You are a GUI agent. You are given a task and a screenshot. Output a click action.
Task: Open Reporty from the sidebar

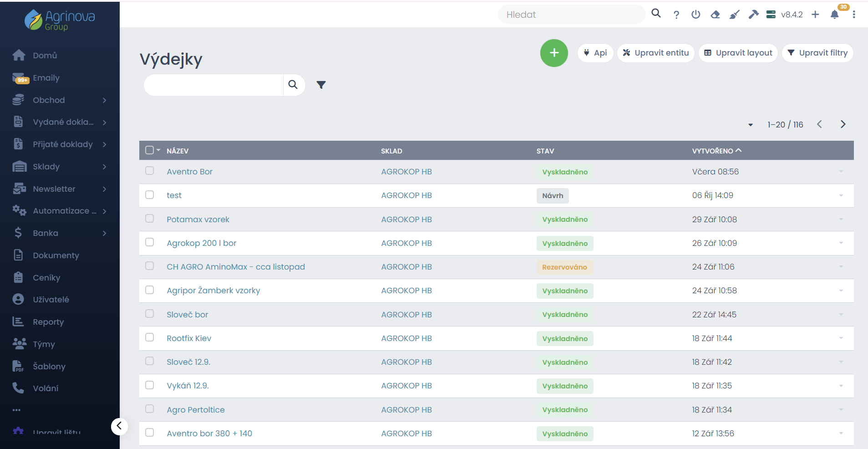point(48,322)
